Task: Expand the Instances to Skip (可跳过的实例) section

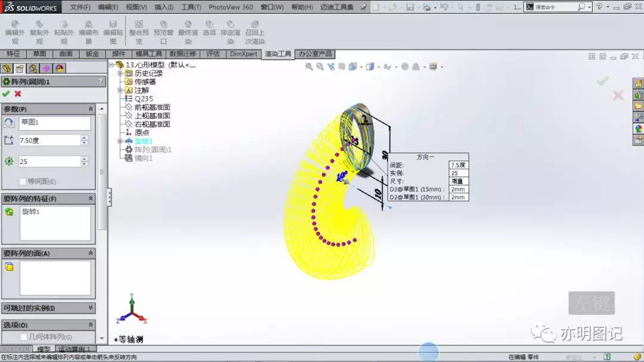Action: (x=91, y=308)
